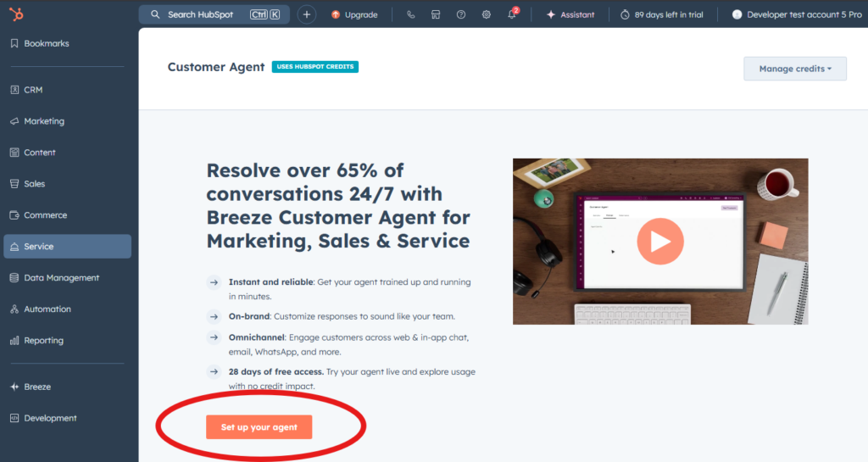
Task: Open the Bookmarks menu item
Action: [47, 43]
